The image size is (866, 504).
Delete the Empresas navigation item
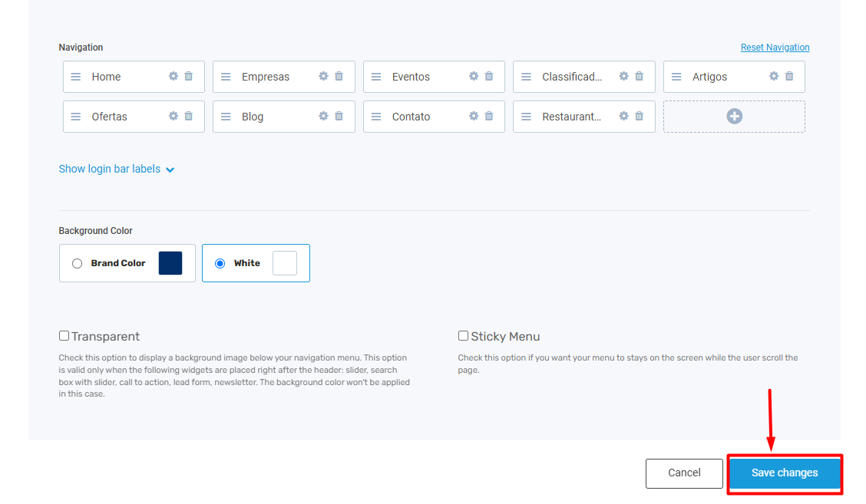[339, 76]
